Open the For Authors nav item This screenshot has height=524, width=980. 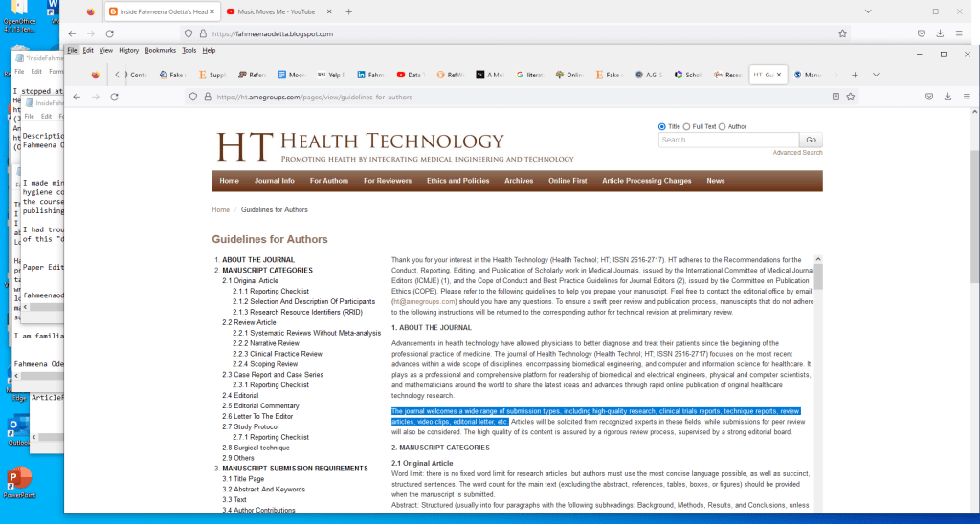click(329, 181)
